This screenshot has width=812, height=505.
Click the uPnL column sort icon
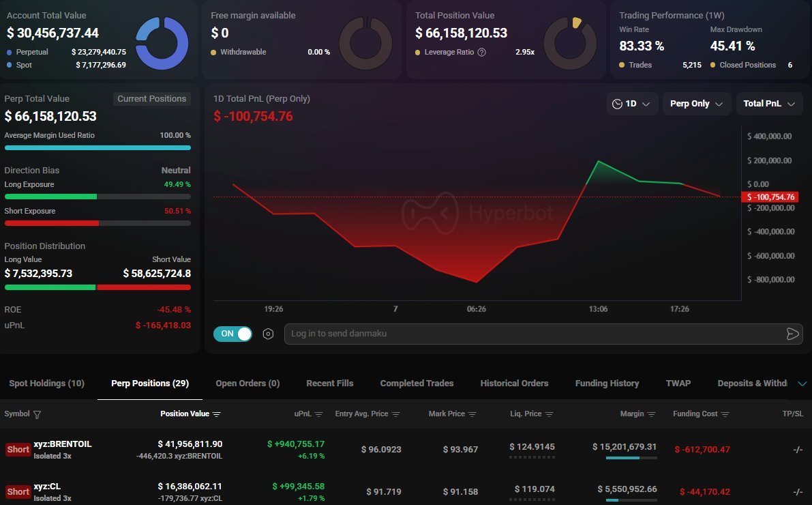[319, 414]
